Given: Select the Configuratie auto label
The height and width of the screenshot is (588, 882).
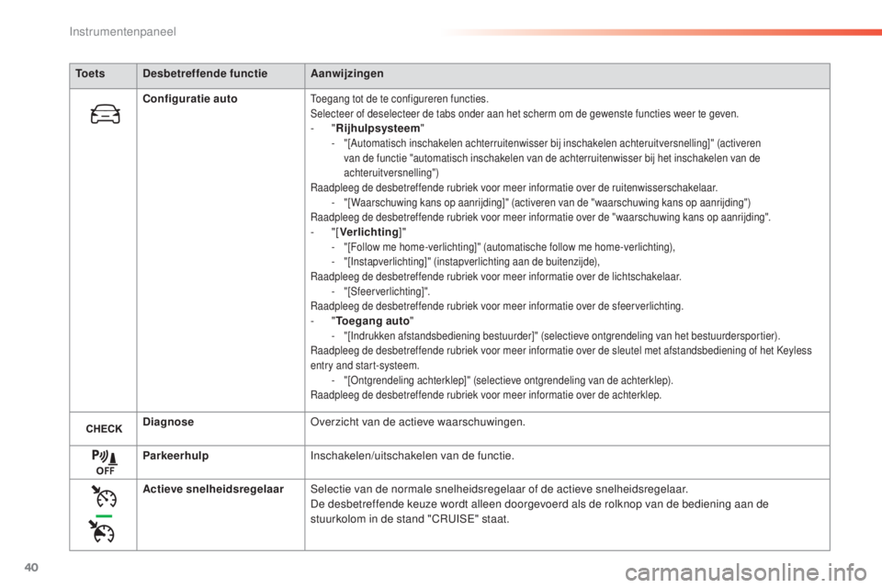Looking at the screenshot, I should (x=189, y=99).
